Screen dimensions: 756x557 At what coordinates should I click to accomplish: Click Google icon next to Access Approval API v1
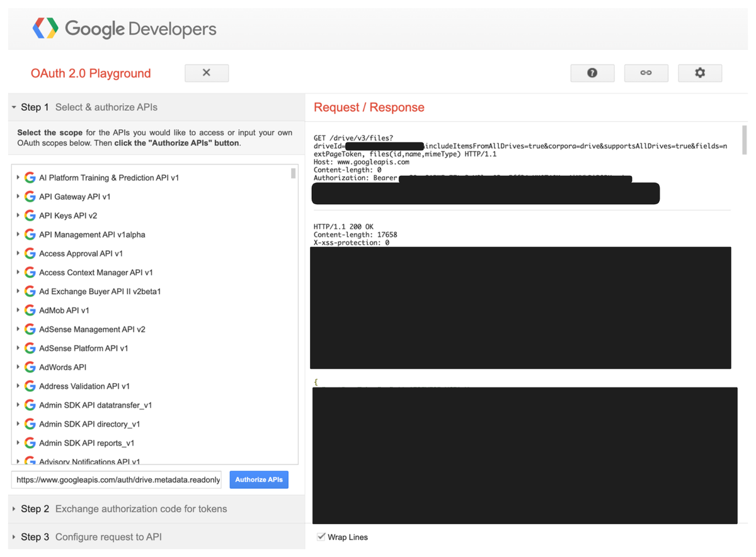point(30,253)
